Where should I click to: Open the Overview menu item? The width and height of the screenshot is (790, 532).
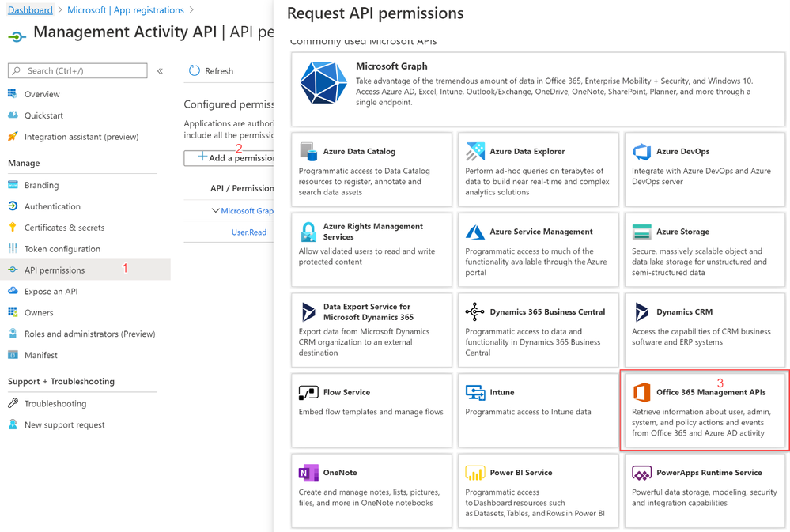[x=42, y=94]
